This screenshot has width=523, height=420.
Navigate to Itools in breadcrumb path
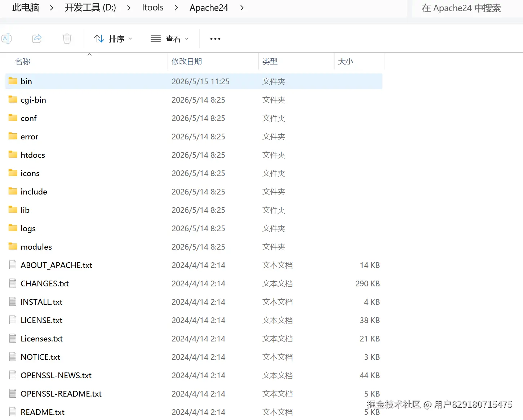(x=153, y=8)
